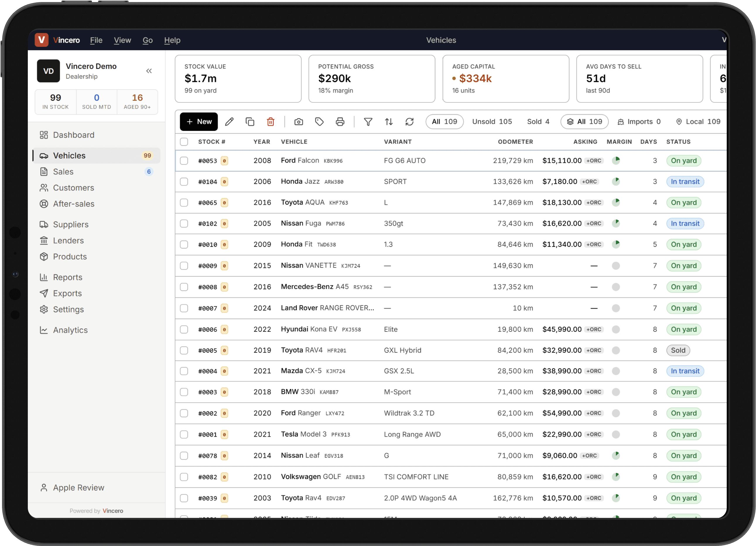This screenshot has width=756, height=546.
Task: Select the All 109 source filter with layers icon
Action: [584, 122]
